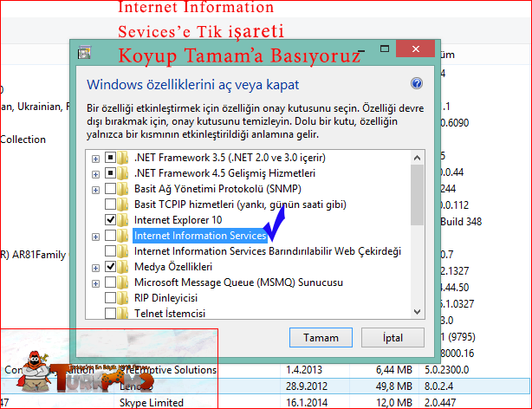
Task: Enable Telnet İstemcisi checkbox
Action: pyautogui.click(x=110, y=313)
